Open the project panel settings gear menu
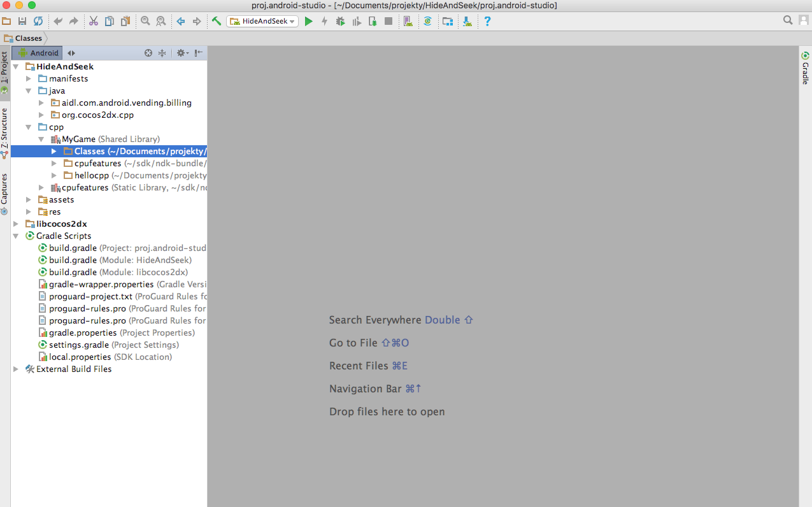This screenshot has width=812, height=507. (x=182, y=53)
